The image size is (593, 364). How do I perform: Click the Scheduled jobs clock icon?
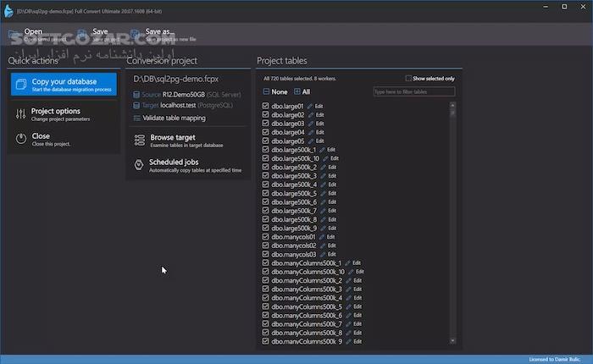[x=139, y=165]
